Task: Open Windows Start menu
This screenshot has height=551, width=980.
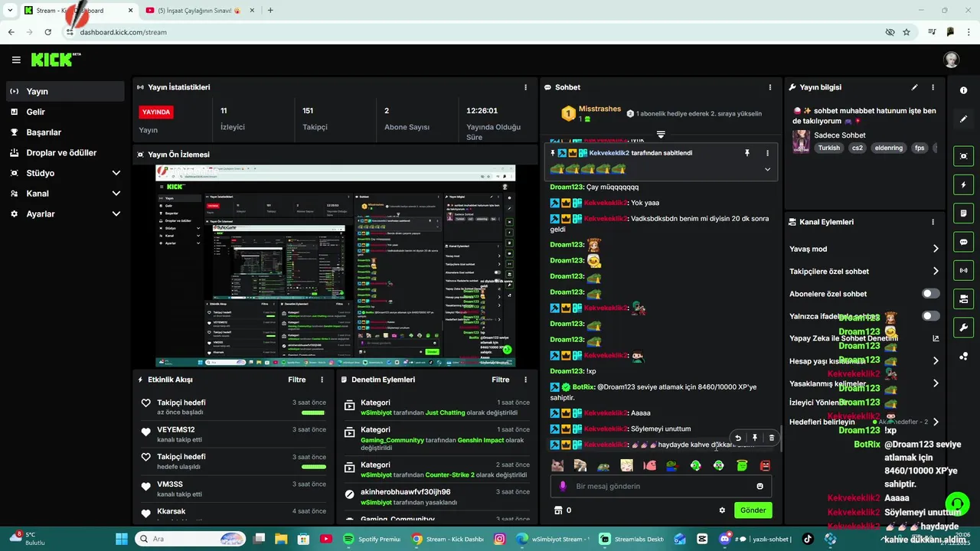Action: coord(122,539)
